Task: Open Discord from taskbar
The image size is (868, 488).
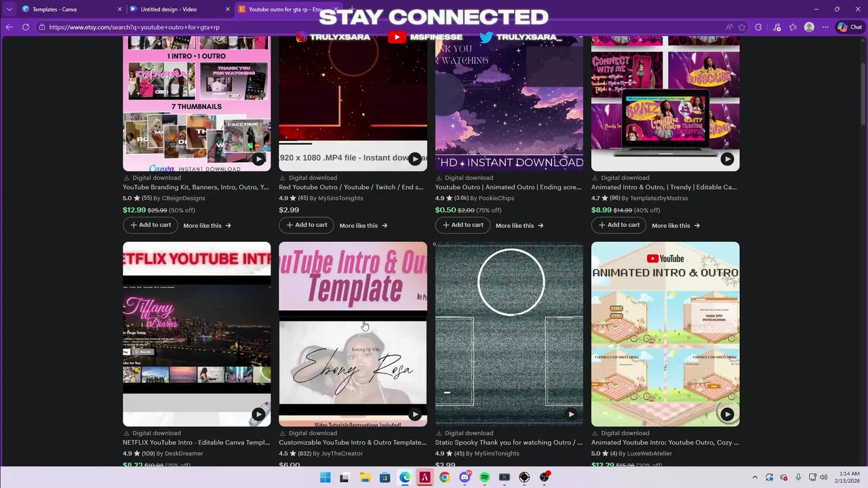Action: [465, 477]
